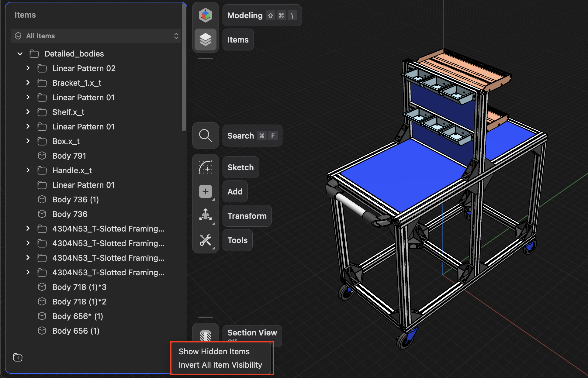Select Body 718 (1)*3 in list

coord(96,287)
